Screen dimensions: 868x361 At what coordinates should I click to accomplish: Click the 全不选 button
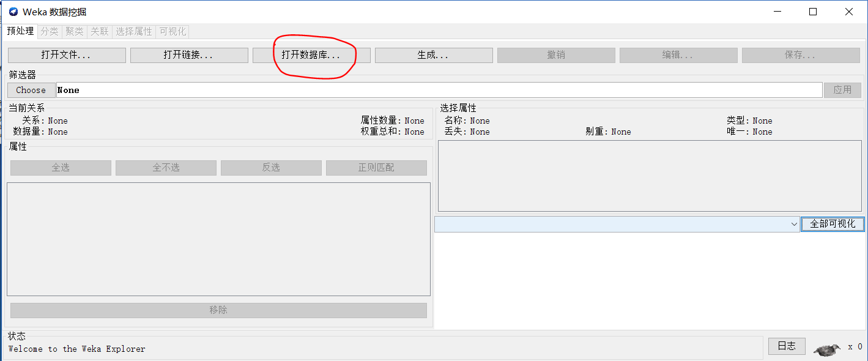tap(166, 168)
